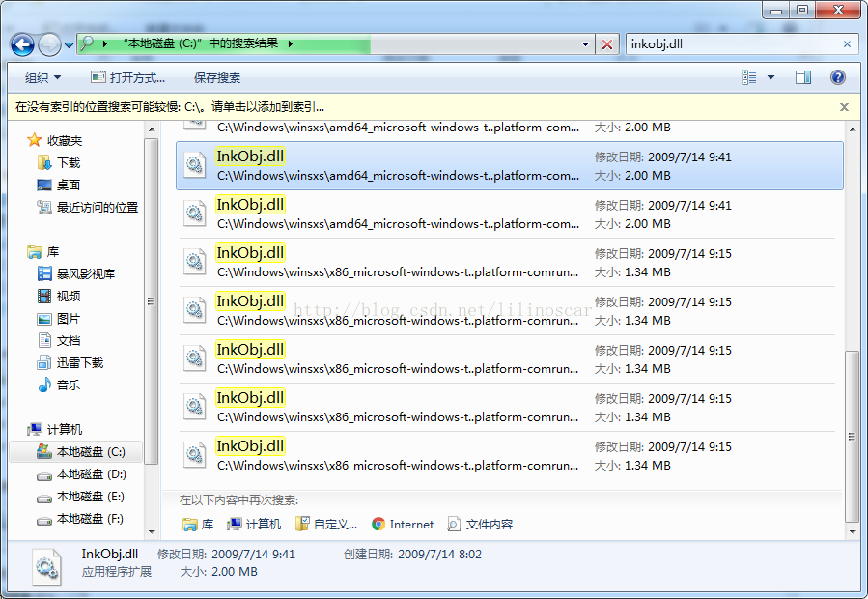Change view with the view icon
868x599 pixels.
[x=749, y=77]
